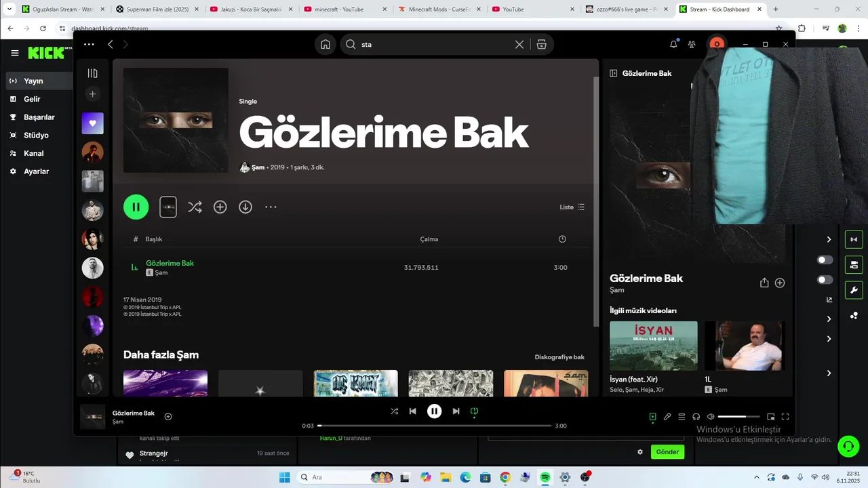Open Gözlerime Bak title in player bar

pyautogui.click(x=134, y=413)
